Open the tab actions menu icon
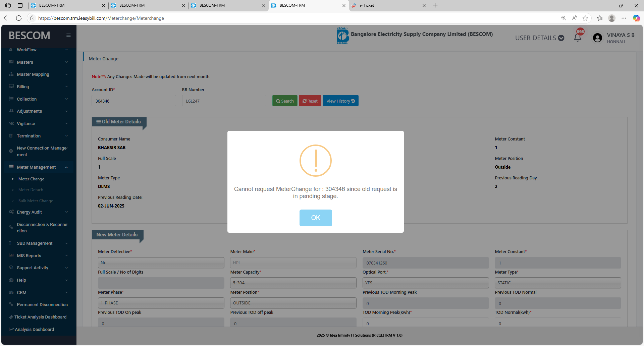The width and height of the screenshot is (644, 346). tap(20, 5)
